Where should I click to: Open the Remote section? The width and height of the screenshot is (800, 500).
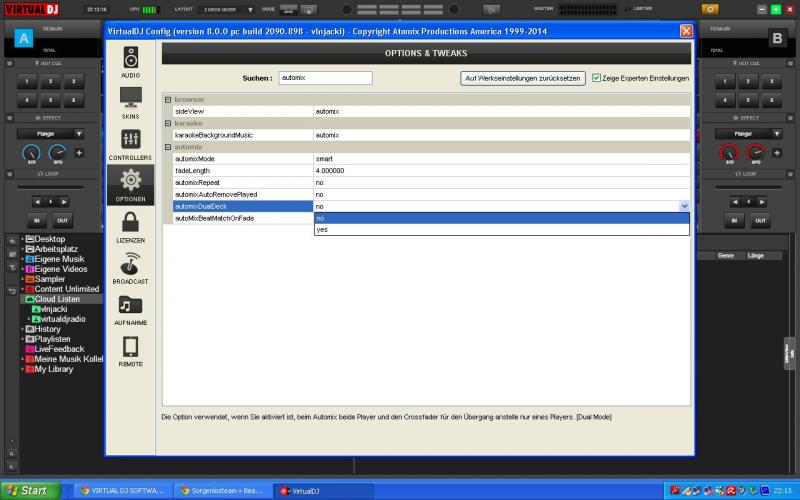tap(131, 351)
